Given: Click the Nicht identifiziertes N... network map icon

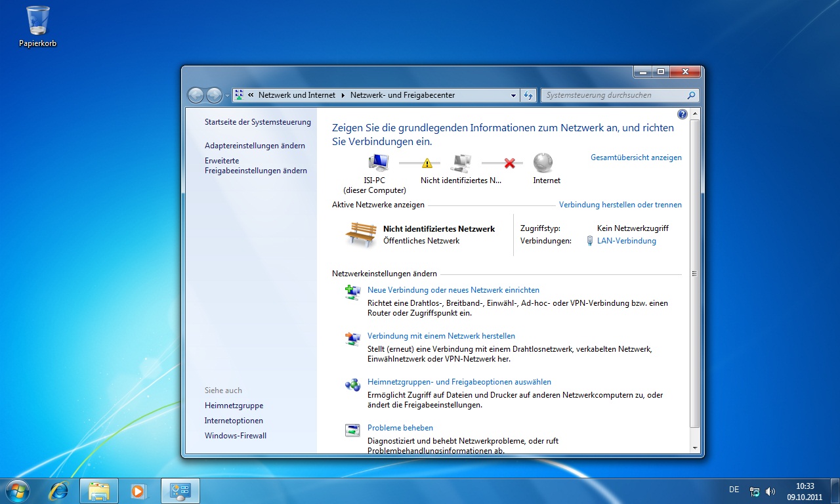Looking at the screenshot, I should [461, 162].
